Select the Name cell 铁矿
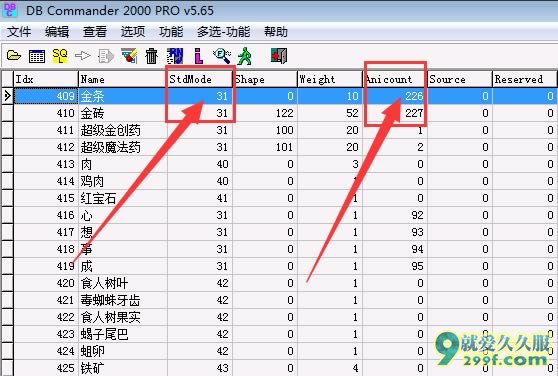Viewport: 558px width, 376px height. (x=123, y=368)
